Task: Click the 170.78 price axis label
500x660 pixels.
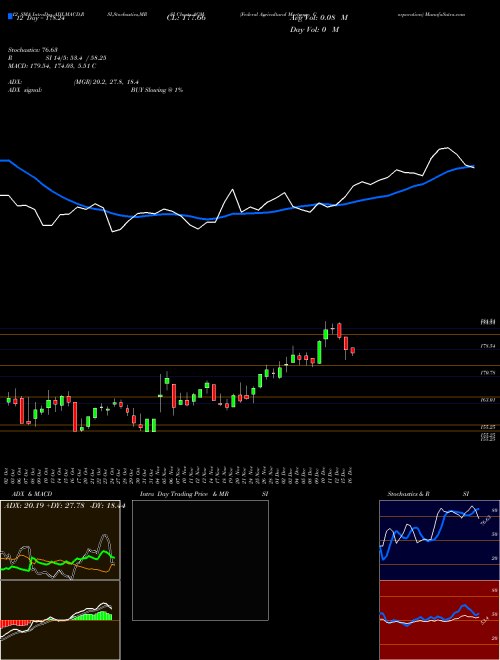Action: (488, 373)
